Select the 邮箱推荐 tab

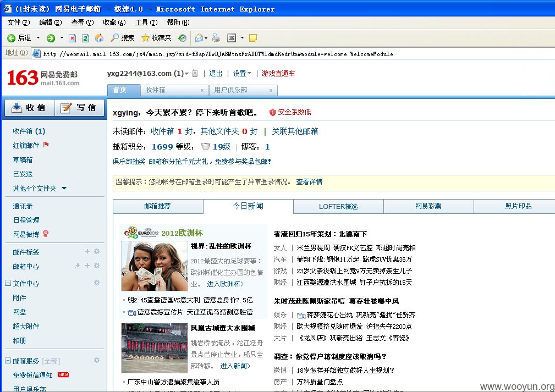click(158, 206)
